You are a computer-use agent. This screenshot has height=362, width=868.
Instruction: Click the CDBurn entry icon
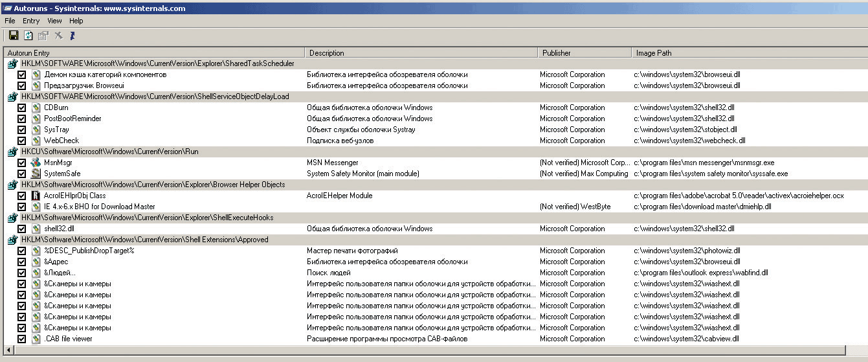click(36, 107)
